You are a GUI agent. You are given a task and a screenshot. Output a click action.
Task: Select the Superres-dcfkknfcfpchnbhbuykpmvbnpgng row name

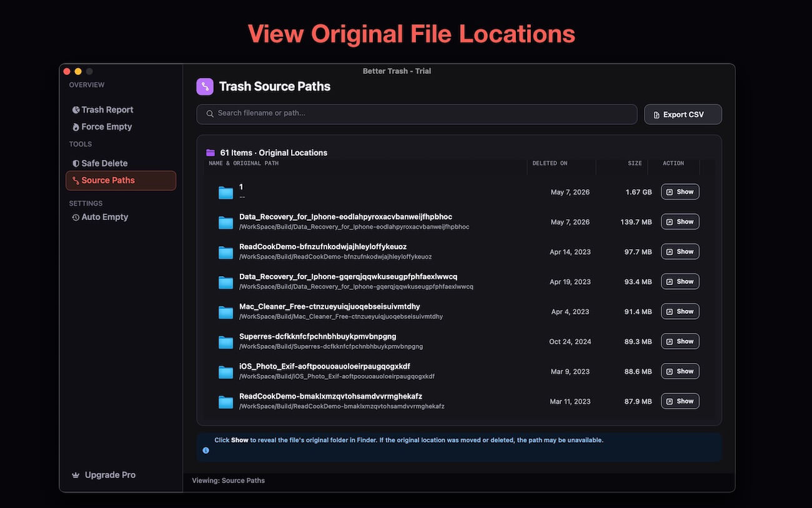point(318,337)
